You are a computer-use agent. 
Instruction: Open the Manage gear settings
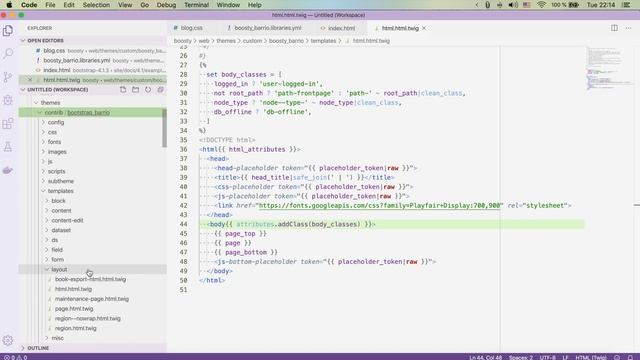pos(8,340)
